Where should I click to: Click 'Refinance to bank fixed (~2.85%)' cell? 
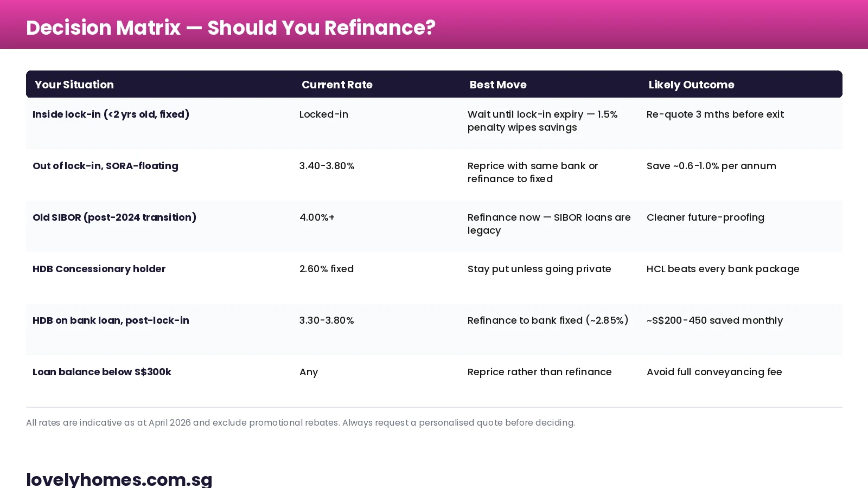pyautogui.click(x=548, y=320)
